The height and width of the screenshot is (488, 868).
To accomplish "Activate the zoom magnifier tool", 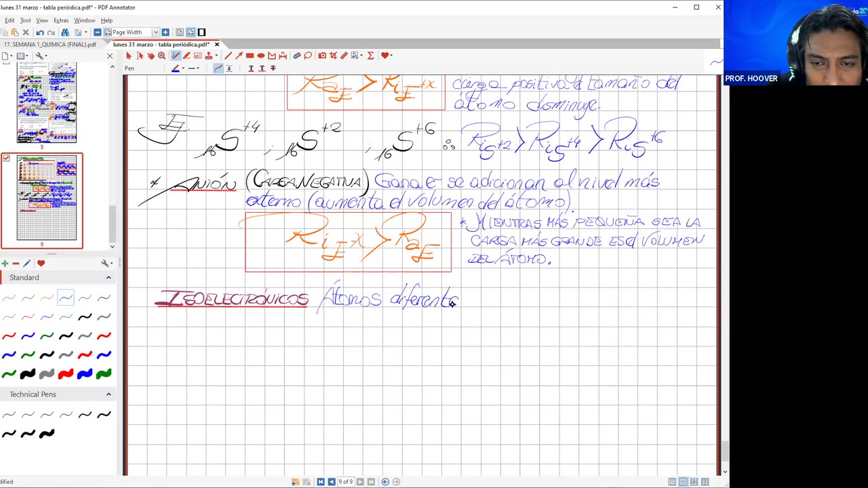I will [161, 56].
